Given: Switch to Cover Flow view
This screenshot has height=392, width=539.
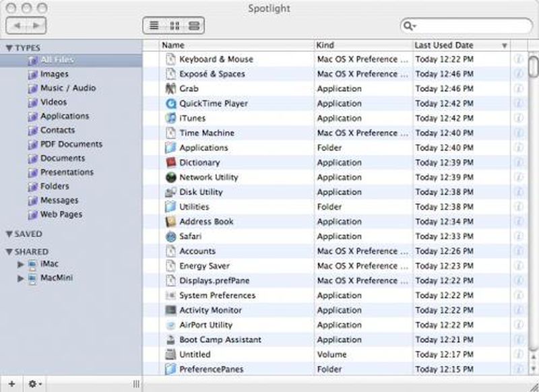Looking at the screenshot, I should [194, 26].
